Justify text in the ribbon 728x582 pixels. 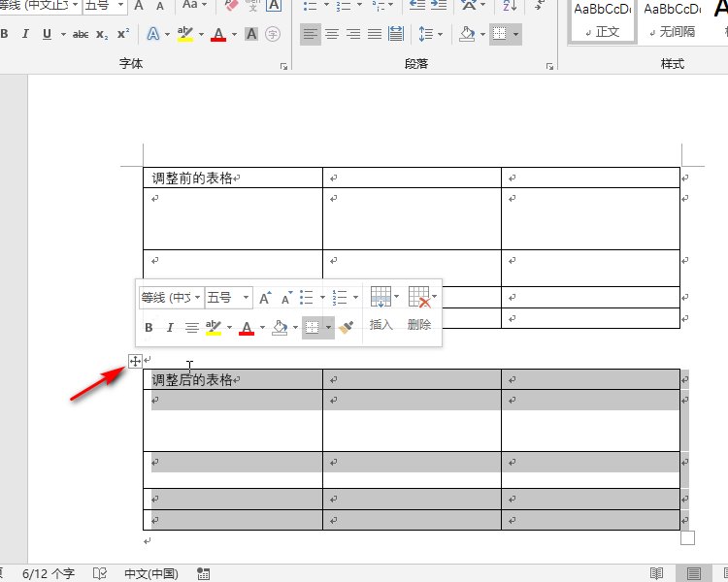[375, 34]
